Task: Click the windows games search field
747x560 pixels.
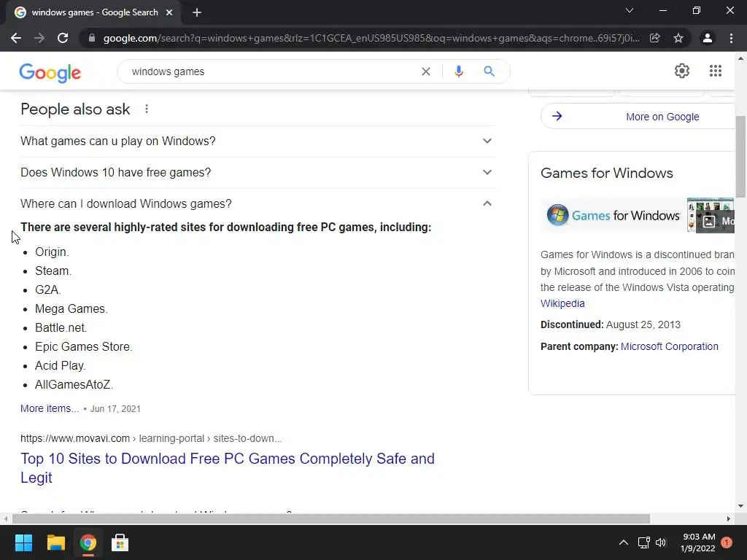Action: coord(271,71)
